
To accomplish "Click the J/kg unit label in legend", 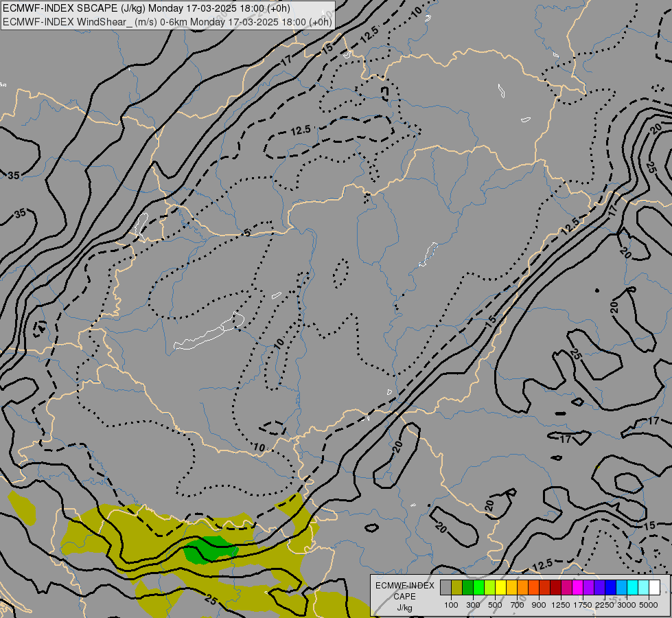I will pyautogui.click(x=404, y=608).
